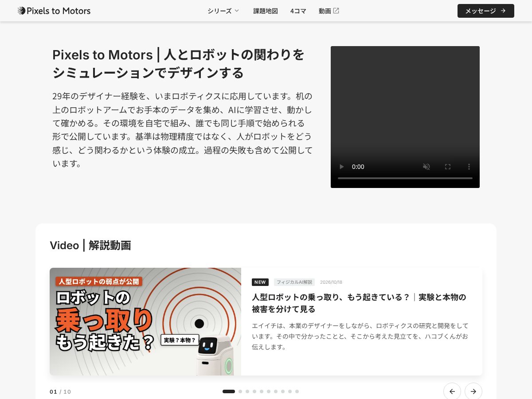Click the intro paragraph starting with 29年のデザイナー経験
Image resolution: width=532 pixels, height=399 pixels.
(182, 129)
